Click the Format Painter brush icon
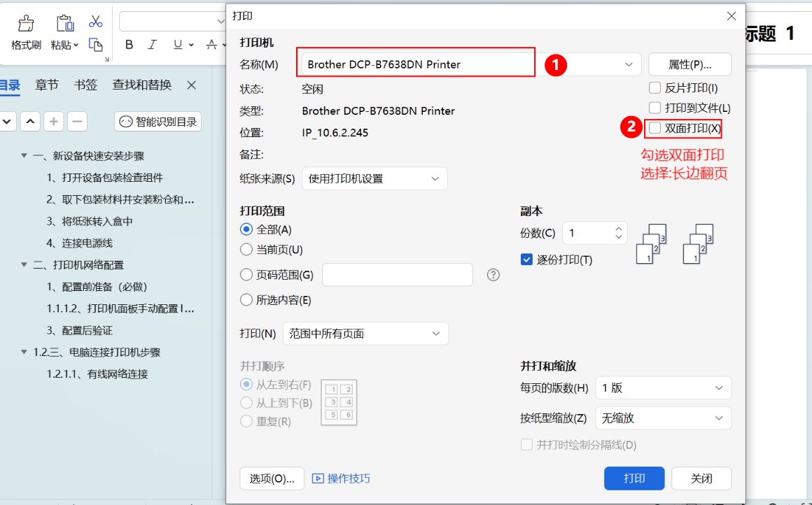Screen dimensions: 812x505 (26, 24)
